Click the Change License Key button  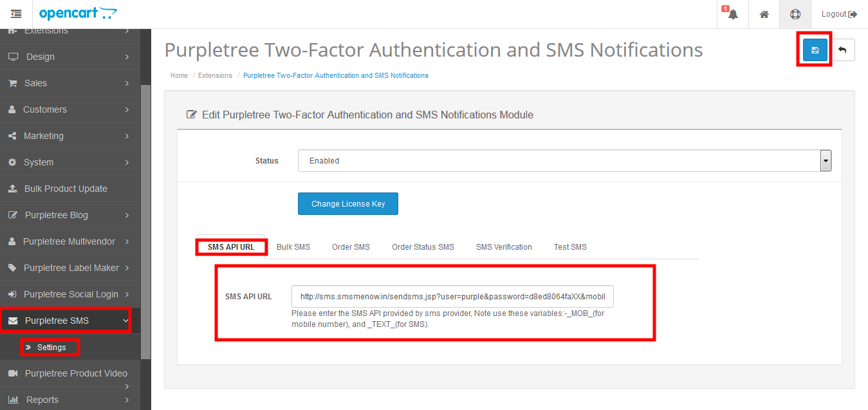(x=348, y=203)
